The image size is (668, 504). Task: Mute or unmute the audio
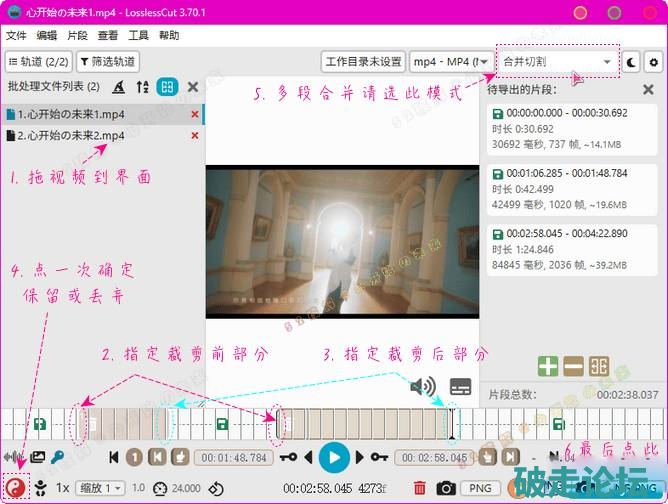(x=423, y=386)
